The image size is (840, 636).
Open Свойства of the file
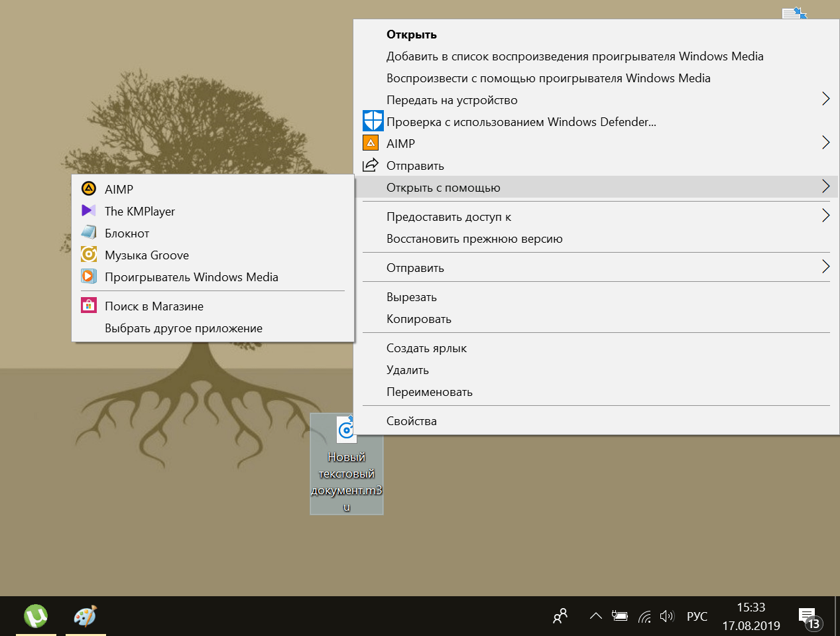(412, 421)
